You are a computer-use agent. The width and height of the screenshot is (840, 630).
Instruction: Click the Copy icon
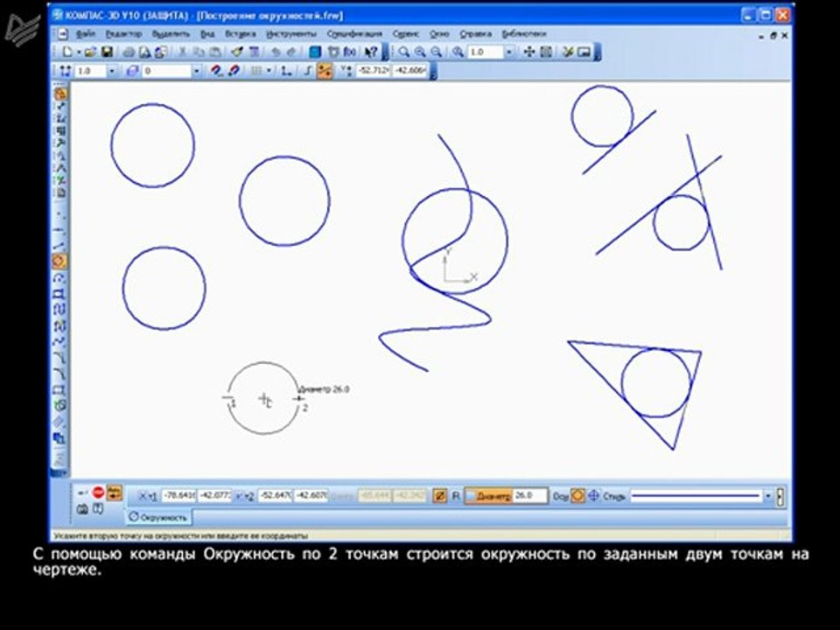[x=199, y=52]
